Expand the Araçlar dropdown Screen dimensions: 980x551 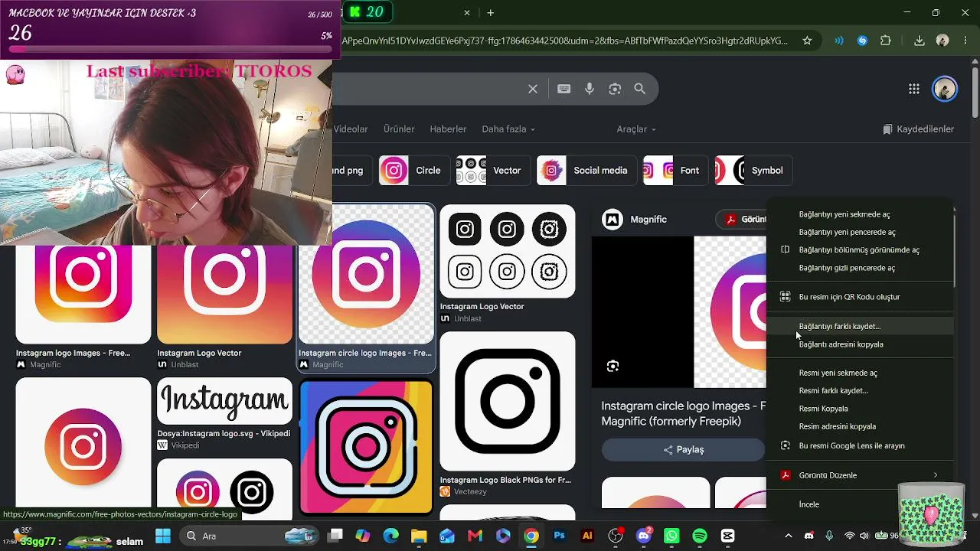(636, 129)
